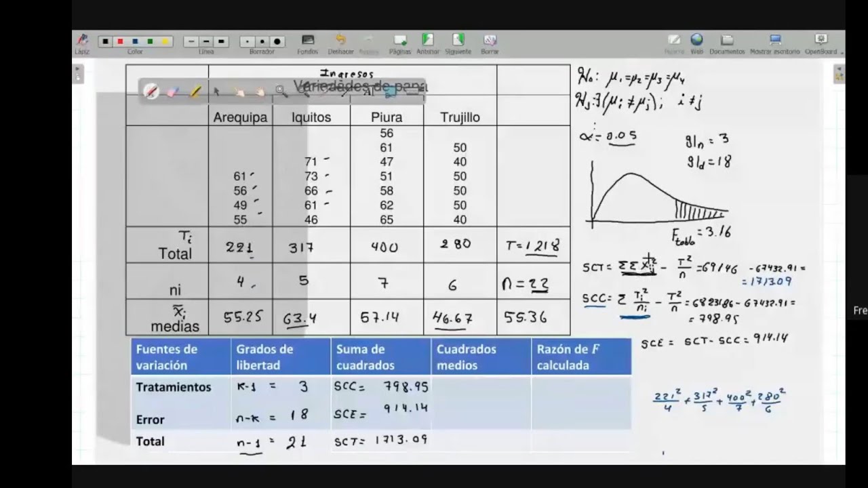
Task: Choose the medium line width
Action: [206, 41]
